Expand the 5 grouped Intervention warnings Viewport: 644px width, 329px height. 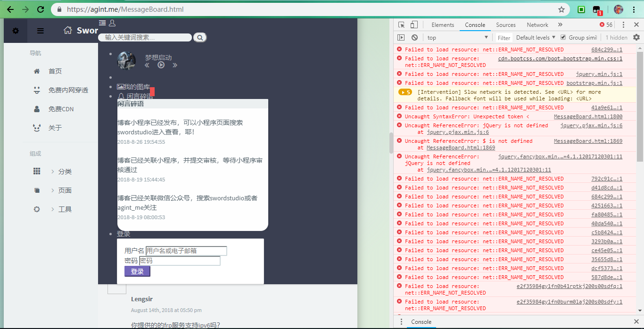tap(405, 92)
